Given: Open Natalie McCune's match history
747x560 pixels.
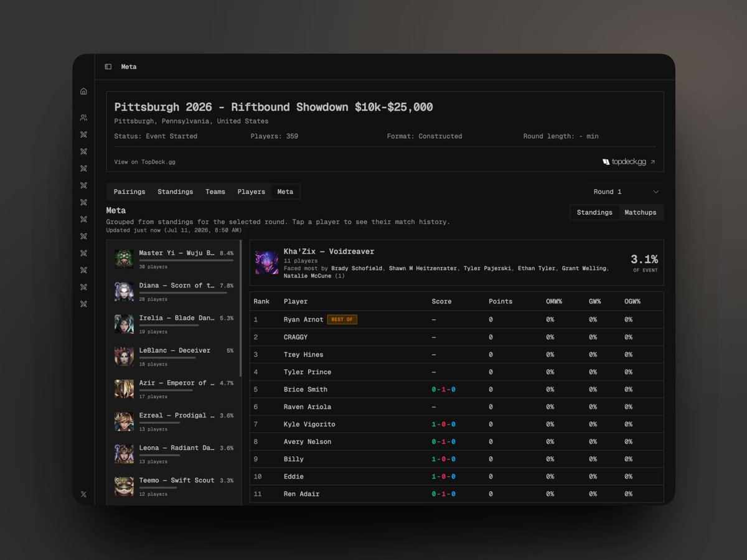Looking at the screenshot, I should (x=308, y=276).
